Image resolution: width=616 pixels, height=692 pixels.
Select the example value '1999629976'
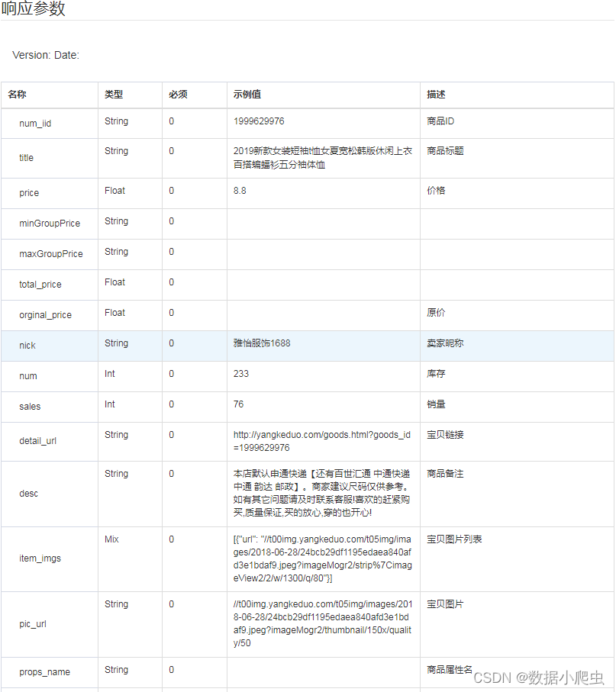260,121
